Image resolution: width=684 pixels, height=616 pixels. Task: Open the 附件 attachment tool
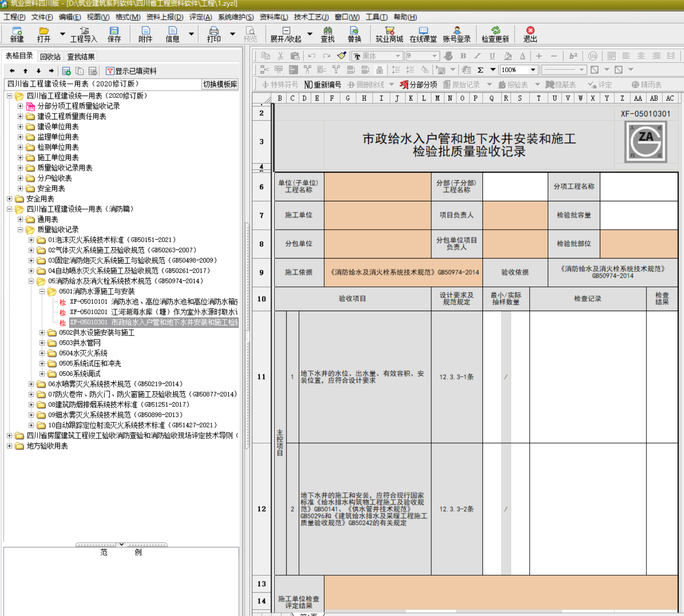[x=146, y=34]
